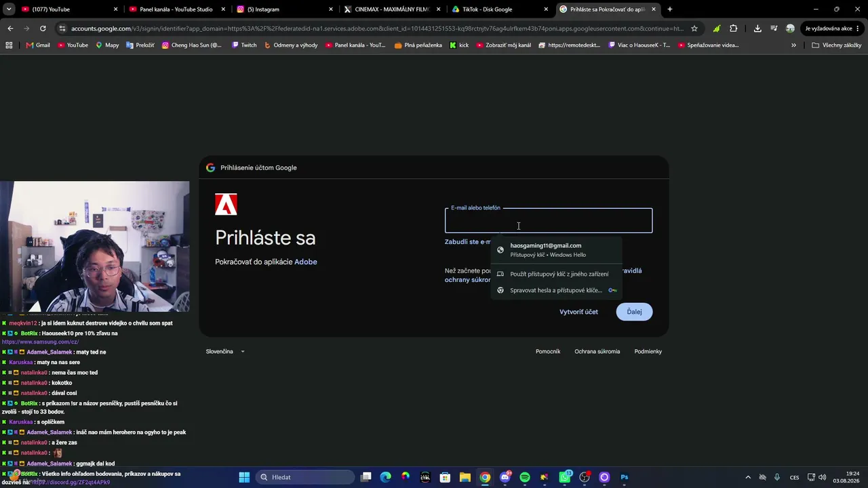Open the Podmienky footer link

[648, 352]
